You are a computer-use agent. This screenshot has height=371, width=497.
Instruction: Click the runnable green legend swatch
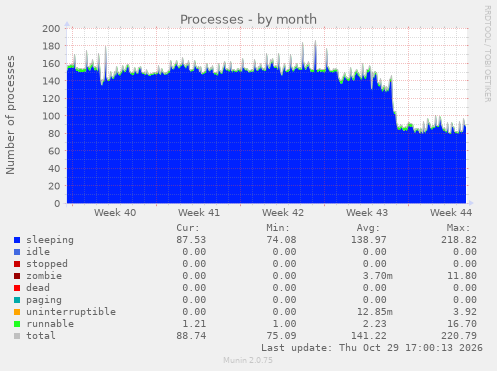click(x=17, y=324)
